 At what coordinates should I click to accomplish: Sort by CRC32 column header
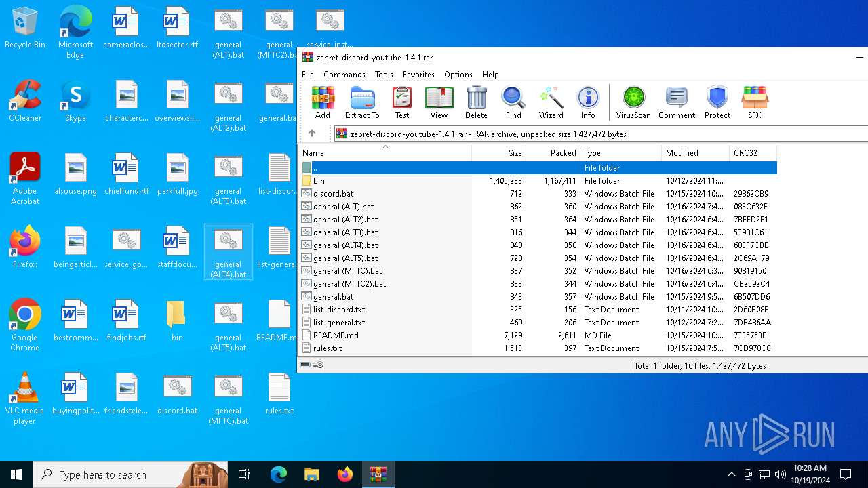point(753,153)
